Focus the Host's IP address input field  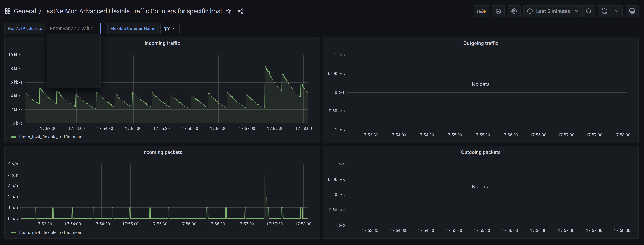[74, 29]
